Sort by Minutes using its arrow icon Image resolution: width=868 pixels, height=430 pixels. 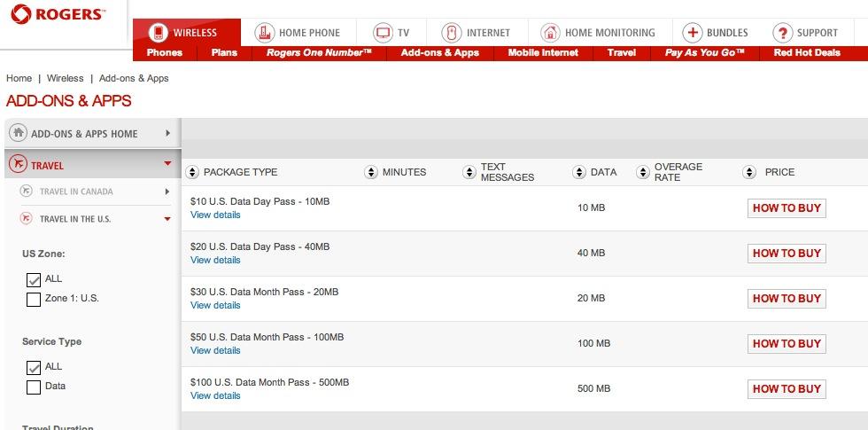coord(371,172)
